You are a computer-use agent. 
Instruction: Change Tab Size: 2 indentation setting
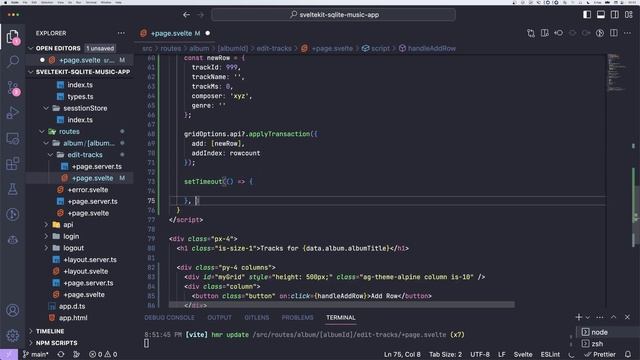click(445, 354)
